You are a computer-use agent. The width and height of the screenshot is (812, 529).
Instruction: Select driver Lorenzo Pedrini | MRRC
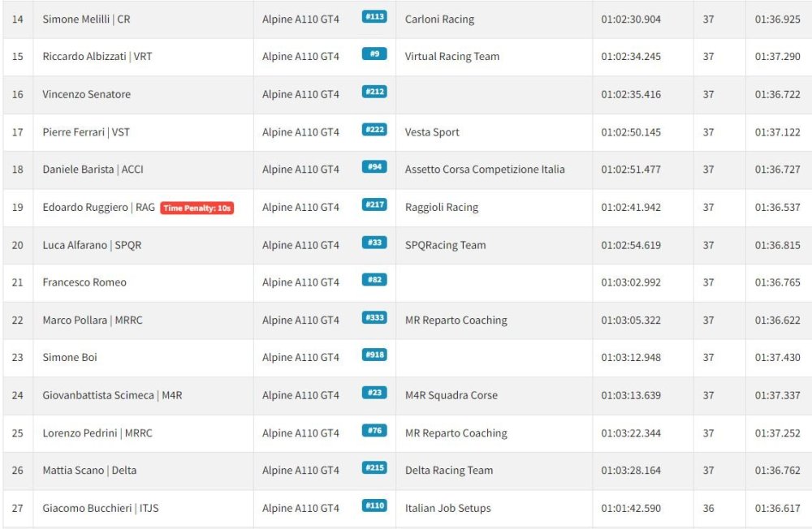(x=97, y=432)
